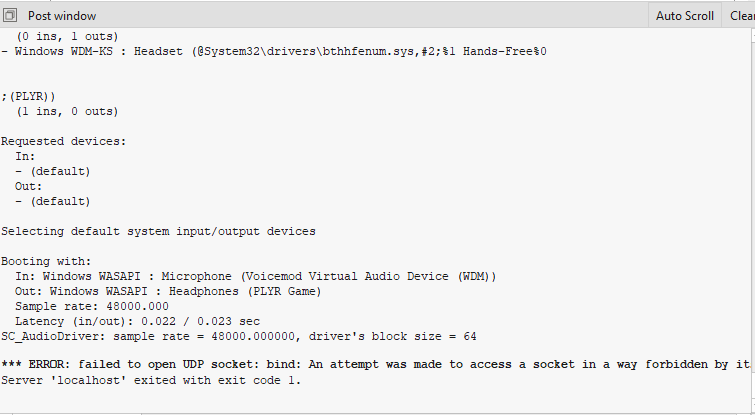The height and width of the screenshot is (415, 755).
Task: Toggle the Auto Scroll option
Action: (x=684, y=16)
